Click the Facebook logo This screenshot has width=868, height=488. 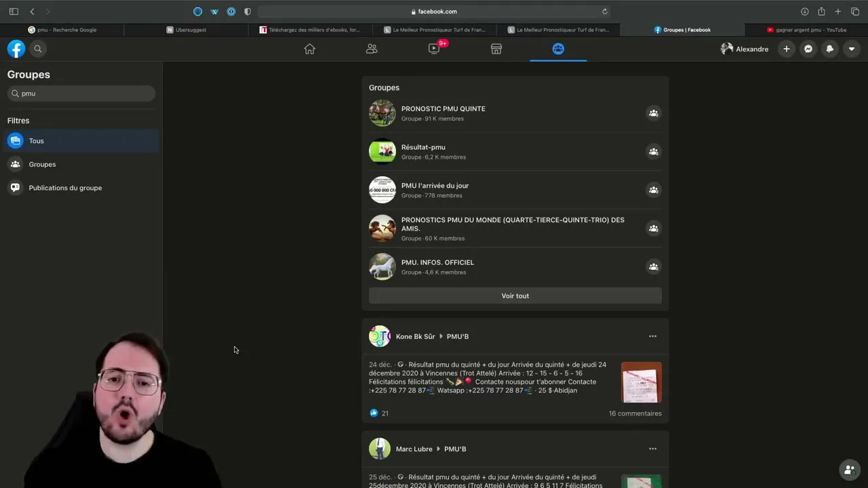click(x=16, y=49)
